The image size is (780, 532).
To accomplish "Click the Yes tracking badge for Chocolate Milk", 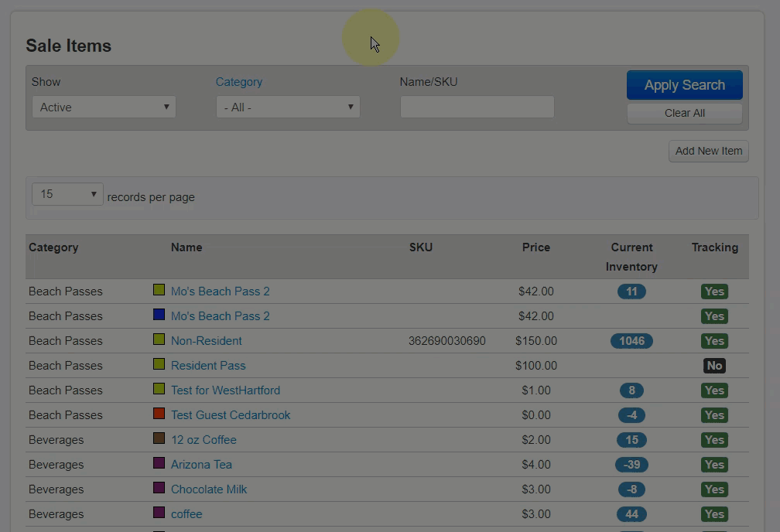I will click(x=714, y=489).
